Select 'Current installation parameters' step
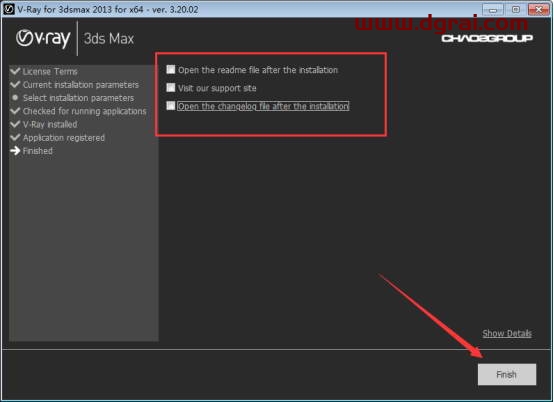 coord(81,85)
